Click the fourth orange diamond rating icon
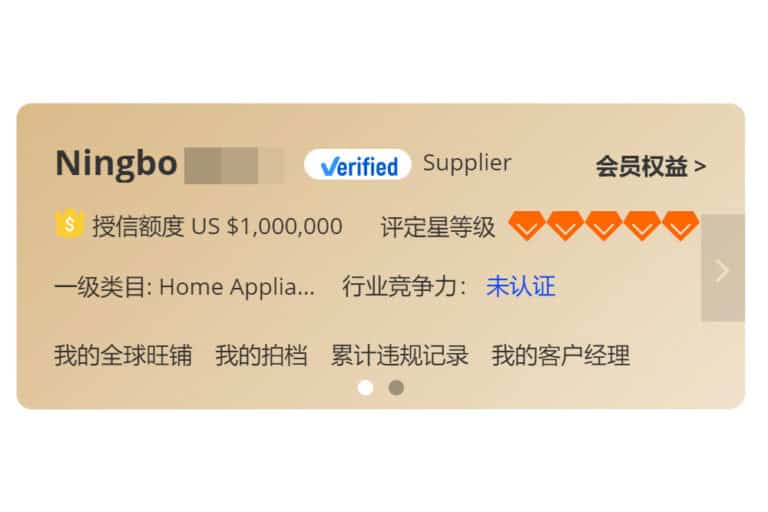 coord(642,226)
